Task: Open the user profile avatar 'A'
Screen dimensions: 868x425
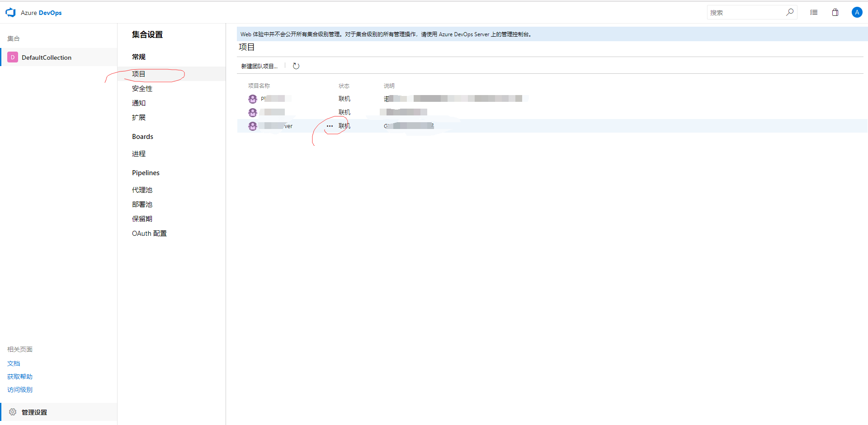Action: tap(856, 12)
